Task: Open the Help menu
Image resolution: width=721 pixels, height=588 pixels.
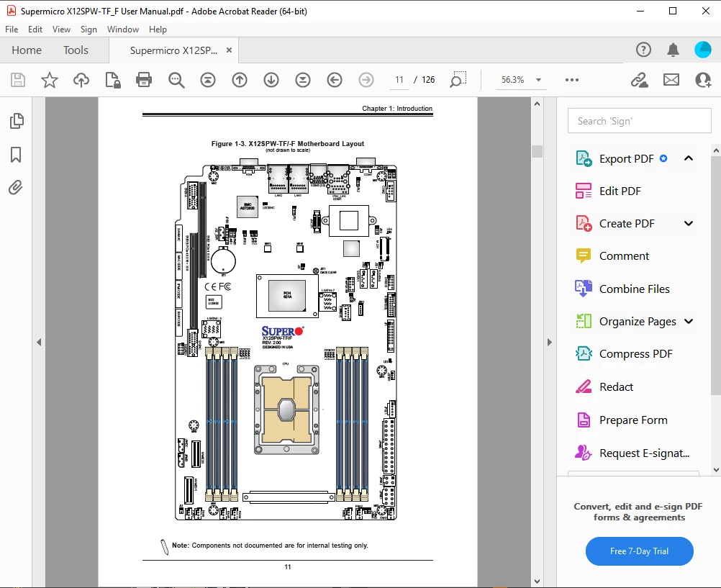Action: (158, 30)
